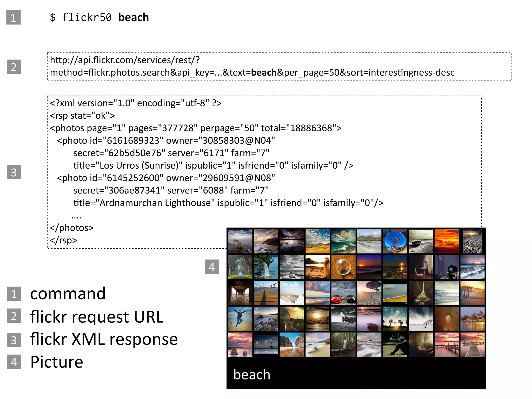The image size is (532, 399).
Task: Select the waterfall cliff thumbnail
Action: coord(266,267)
